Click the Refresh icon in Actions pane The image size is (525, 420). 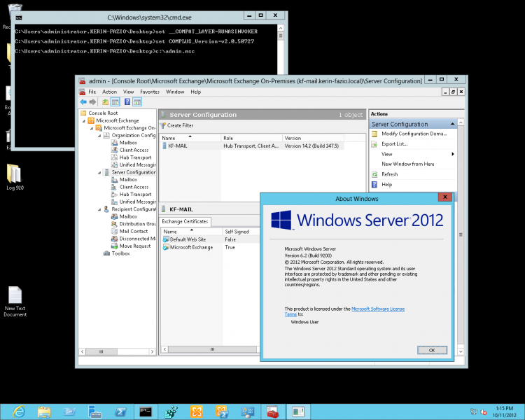[374, 174]
